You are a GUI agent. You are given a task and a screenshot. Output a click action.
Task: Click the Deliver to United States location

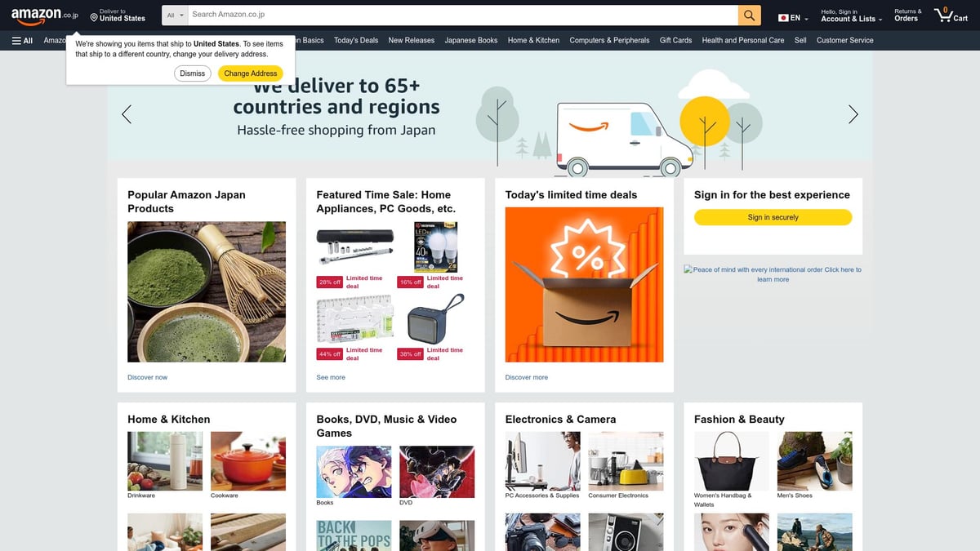pos(118,16)
